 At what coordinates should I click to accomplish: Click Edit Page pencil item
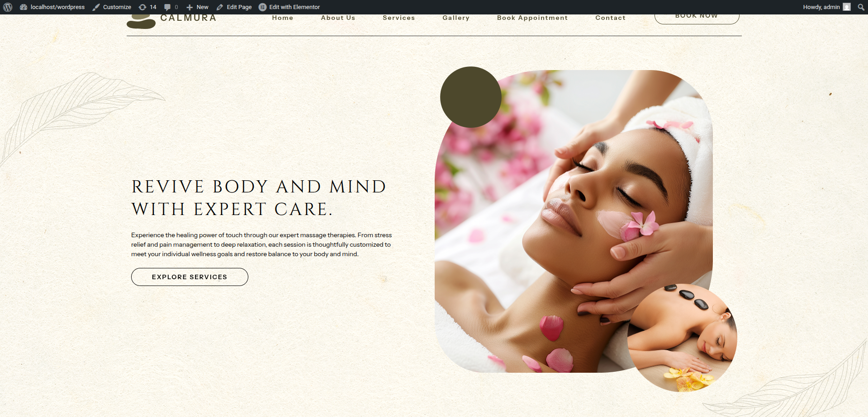234,7
